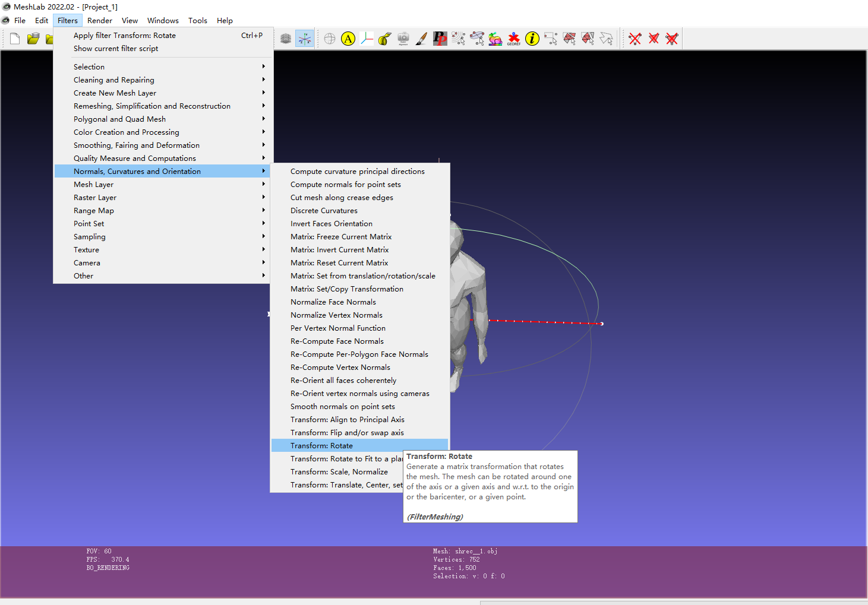Expand Color Creation and Processing submenu

163,132
